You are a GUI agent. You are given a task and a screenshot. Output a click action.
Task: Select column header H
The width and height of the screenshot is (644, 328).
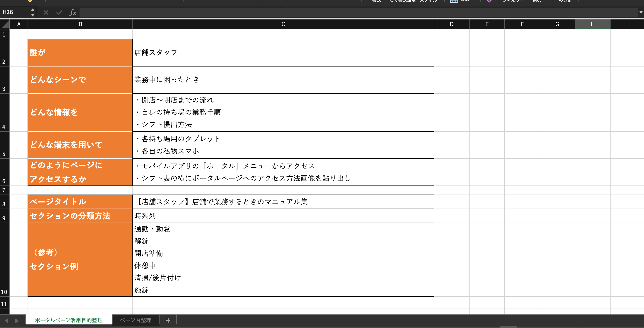click(x=592, y=24)
